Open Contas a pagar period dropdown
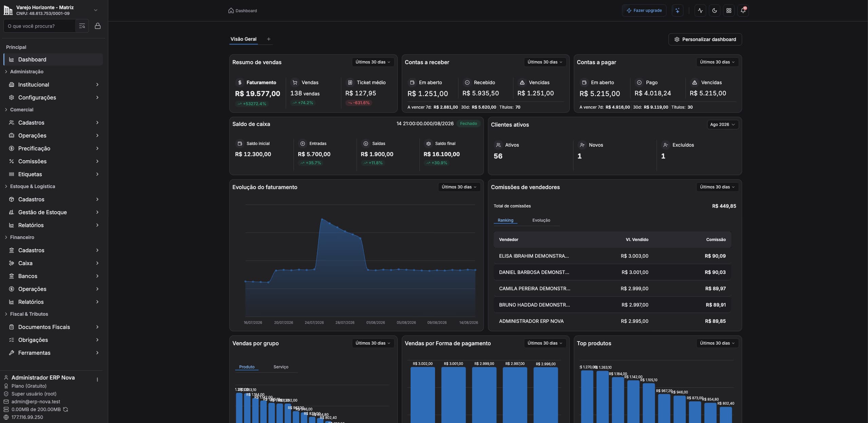 (717, 62)
